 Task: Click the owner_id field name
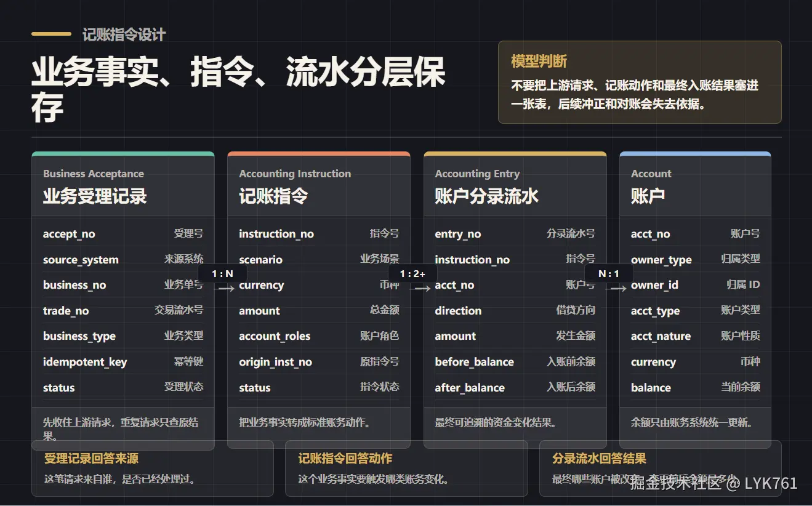point(654,285)
